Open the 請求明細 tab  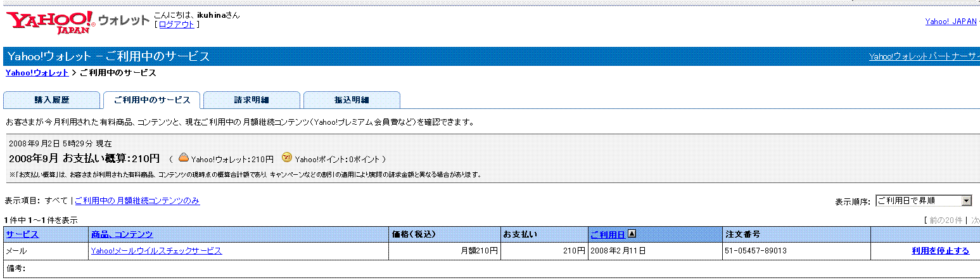click(251, 100)
